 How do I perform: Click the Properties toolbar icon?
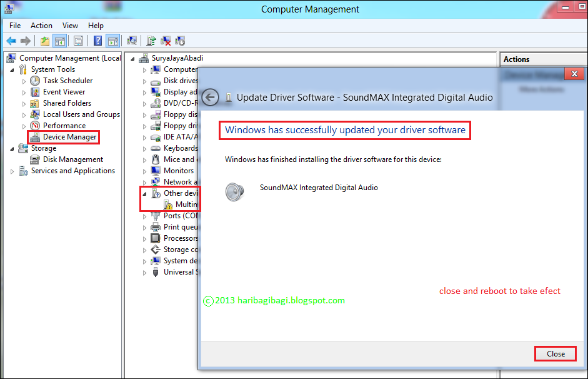78,41
